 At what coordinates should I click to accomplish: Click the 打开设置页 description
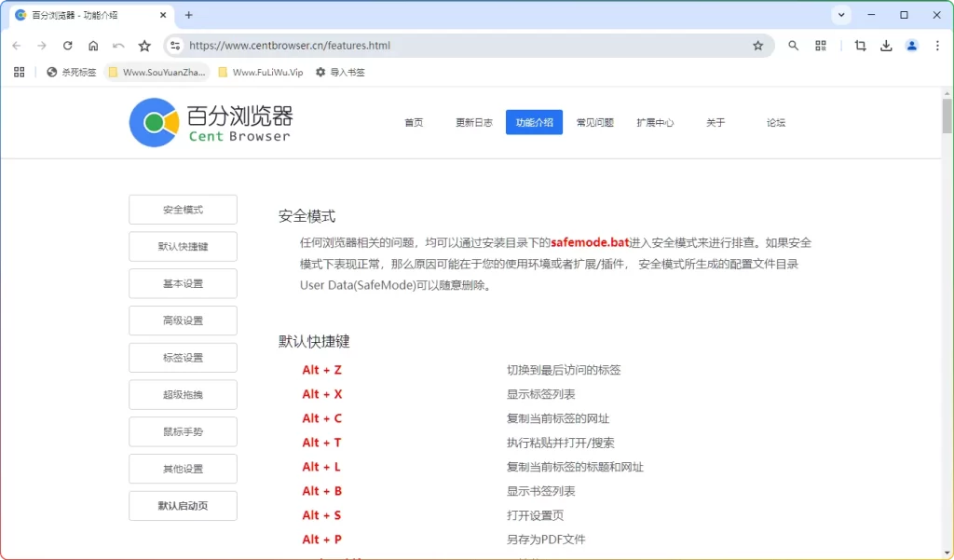pyautogui.click(x=535, y=515)
